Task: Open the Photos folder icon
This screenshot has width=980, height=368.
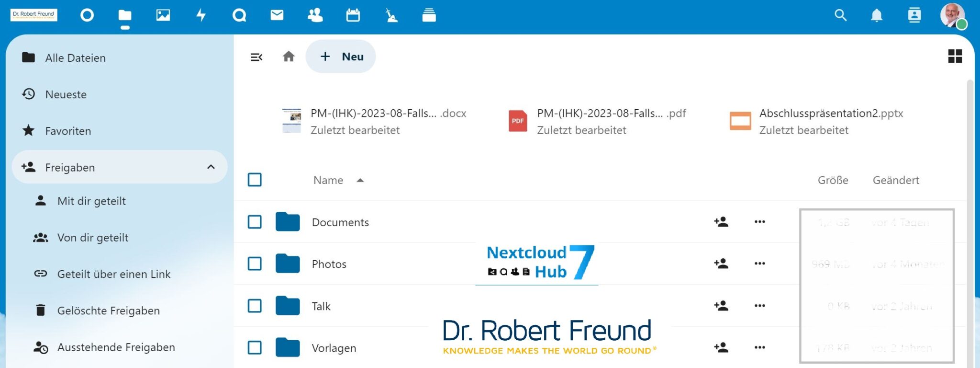Action: 288,264
